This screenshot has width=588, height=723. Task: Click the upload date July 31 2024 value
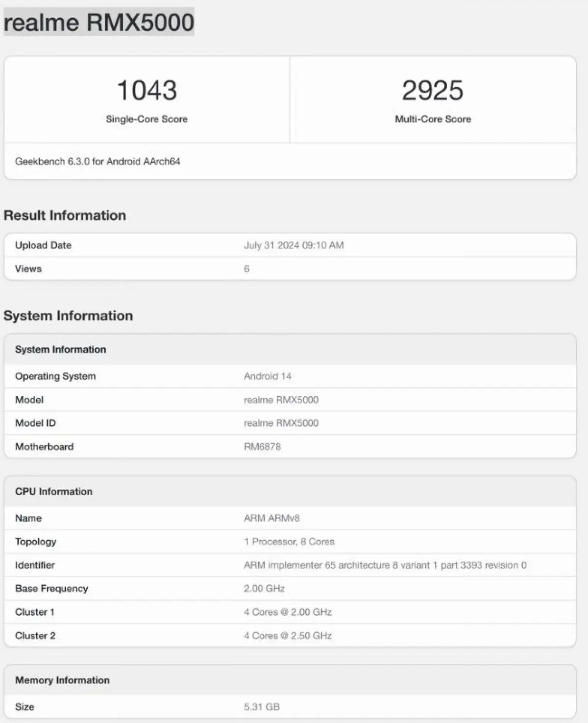click(294, 245)
